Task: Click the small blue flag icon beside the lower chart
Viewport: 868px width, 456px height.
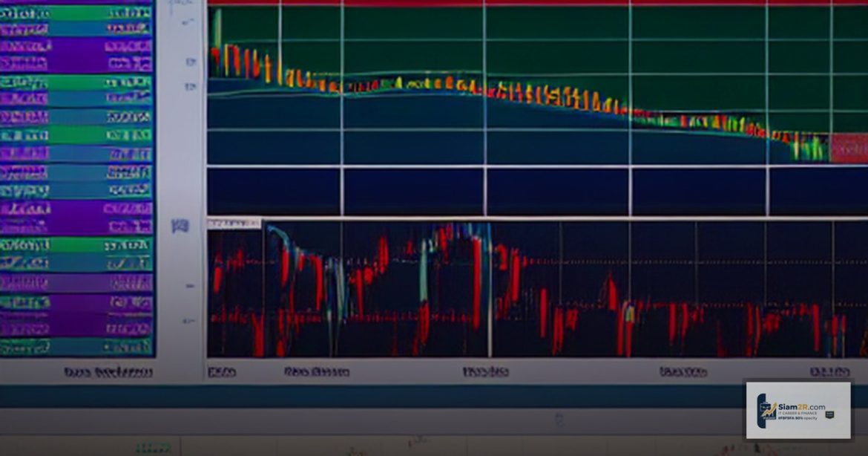Action: point(180,226)
